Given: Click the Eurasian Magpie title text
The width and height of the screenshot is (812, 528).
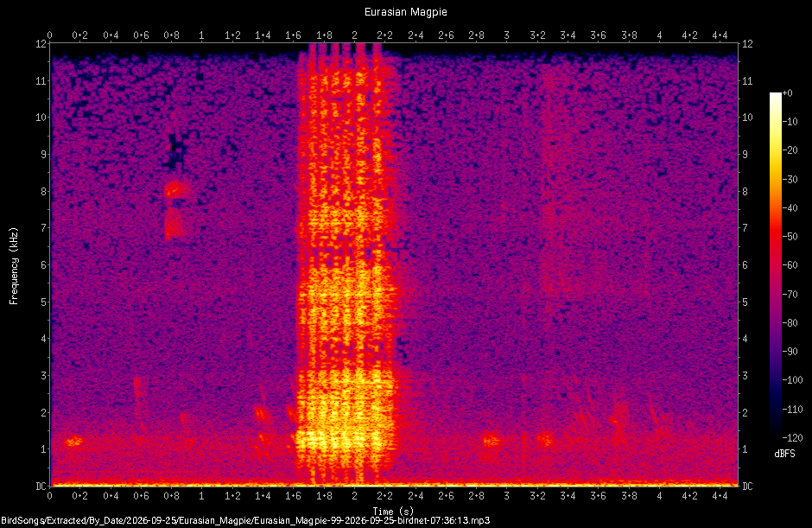Looking at the screenshot, I should click(405, 12).
